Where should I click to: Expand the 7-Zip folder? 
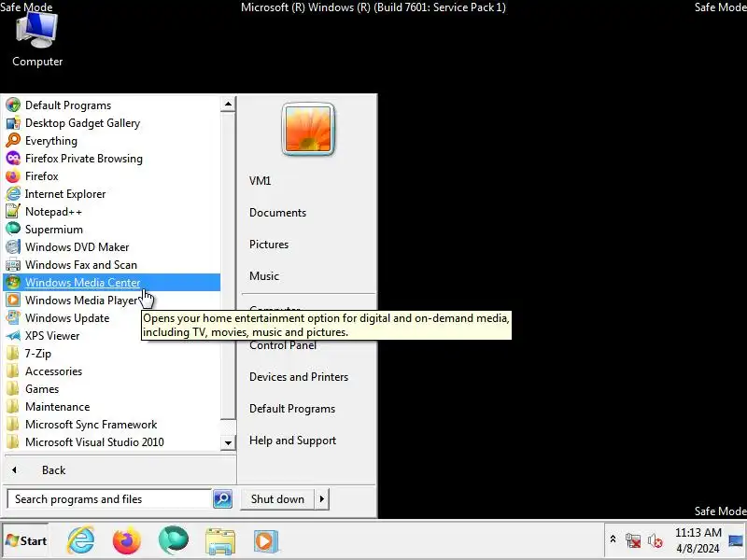[x=111, y=354]
